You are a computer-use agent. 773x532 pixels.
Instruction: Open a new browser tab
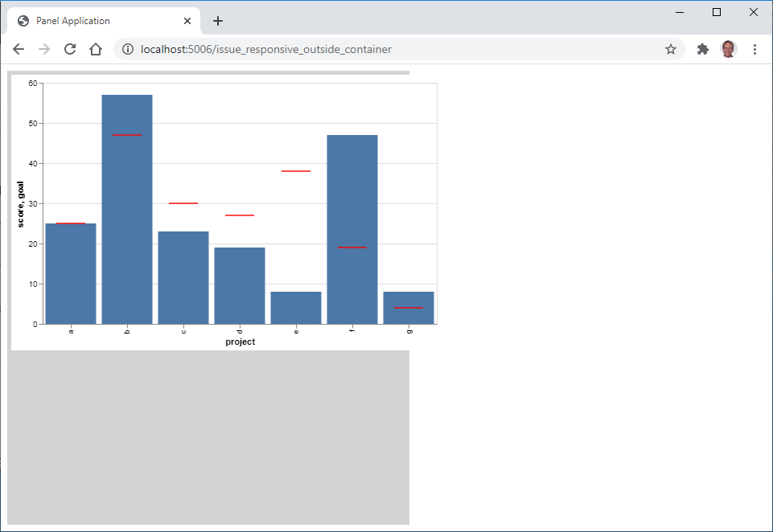(217, 21)
